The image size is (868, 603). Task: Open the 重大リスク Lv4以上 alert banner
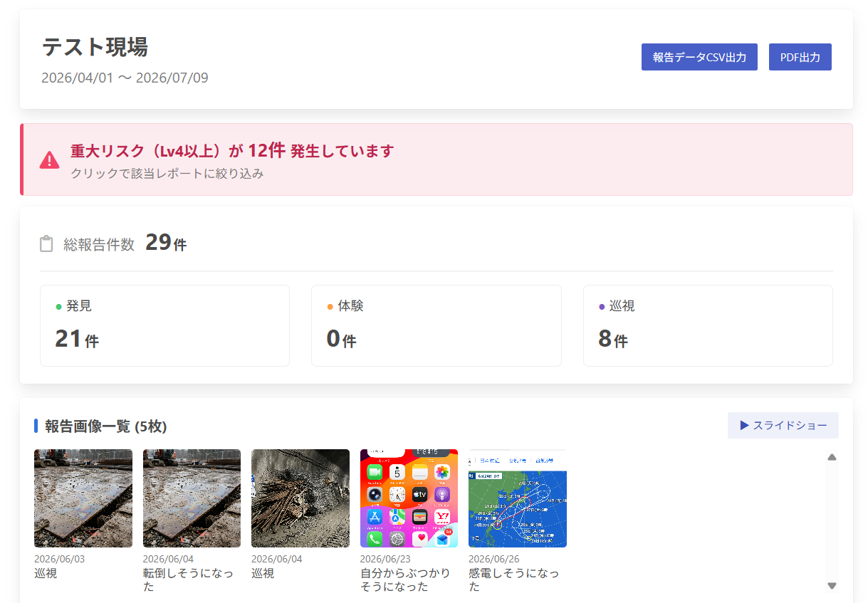[436, 159]
